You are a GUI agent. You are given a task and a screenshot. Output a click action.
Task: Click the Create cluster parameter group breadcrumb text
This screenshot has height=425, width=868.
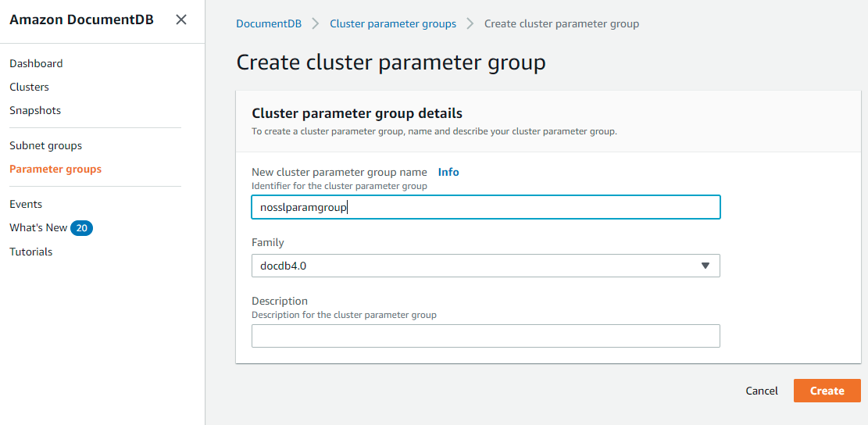point(562,23)
